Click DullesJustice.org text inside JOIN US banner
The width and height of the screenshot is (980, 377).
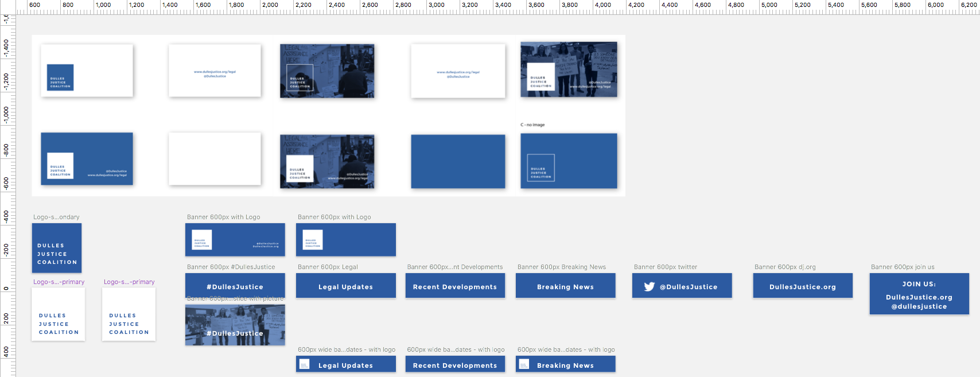tap(919, 297)
